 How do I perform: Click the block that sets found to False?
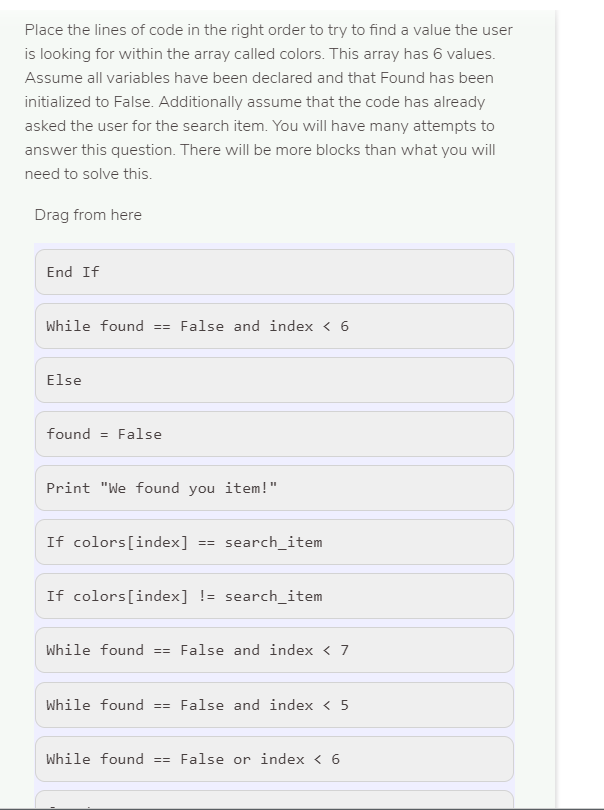click(x=275, y=434)
